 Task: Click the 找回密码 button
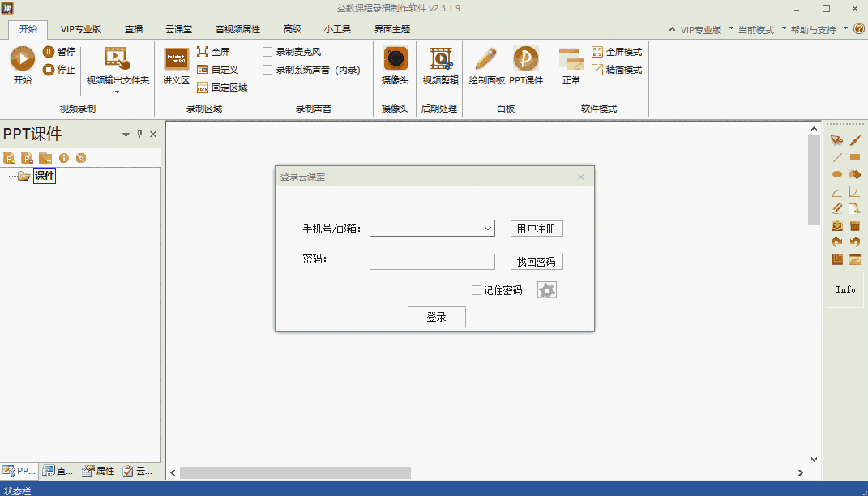[536, 262]
